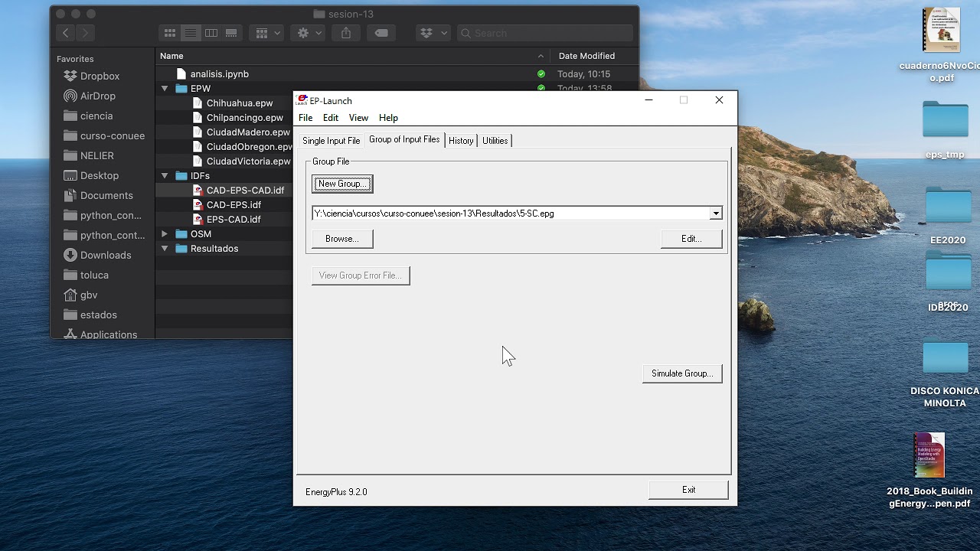This screenshot has width=980, height=551.
Task: Open the History tab
Action: pos(461,141)
